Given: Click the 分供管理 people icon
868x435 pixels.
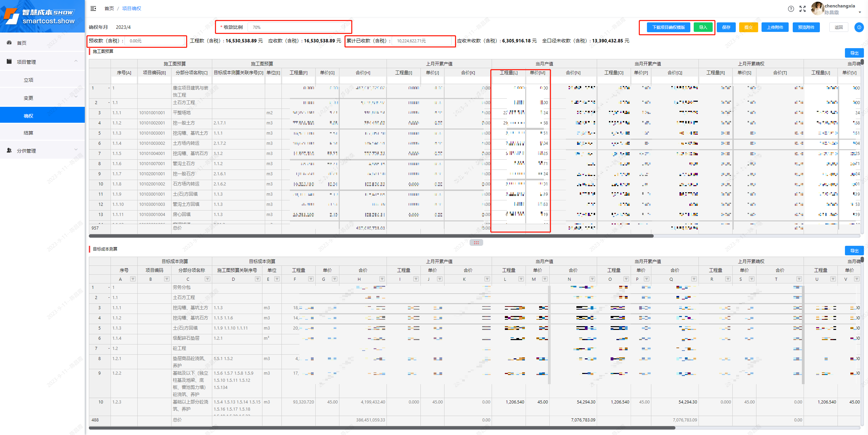Looking at the screenshot, I should [x=9, y=151].
